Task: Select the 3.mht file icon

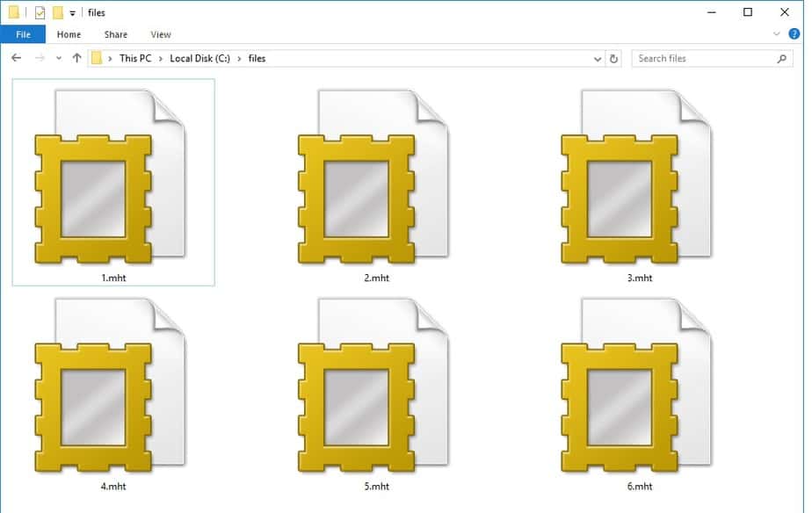Action: tap(636, 177)
